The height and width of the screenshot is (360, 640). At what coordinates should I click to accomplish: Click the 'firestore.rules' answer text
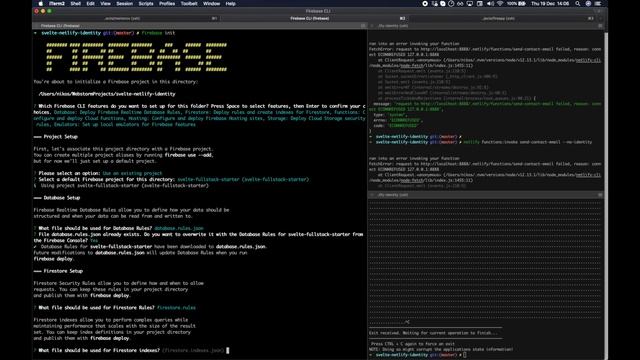tap(176, 308)
